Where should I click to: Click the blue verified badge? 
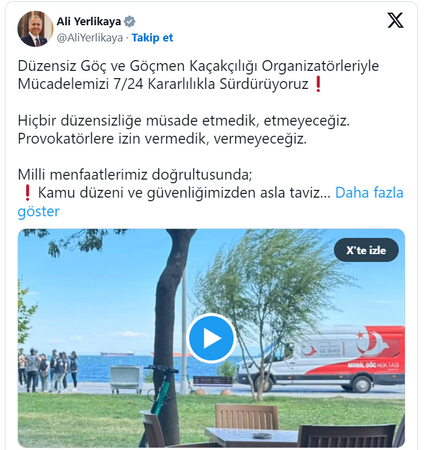130,22
